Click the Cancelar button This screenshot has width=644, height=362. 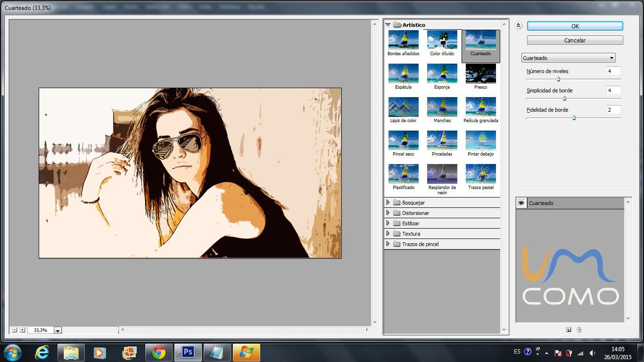pyautogui.click(x=575, y=40)
